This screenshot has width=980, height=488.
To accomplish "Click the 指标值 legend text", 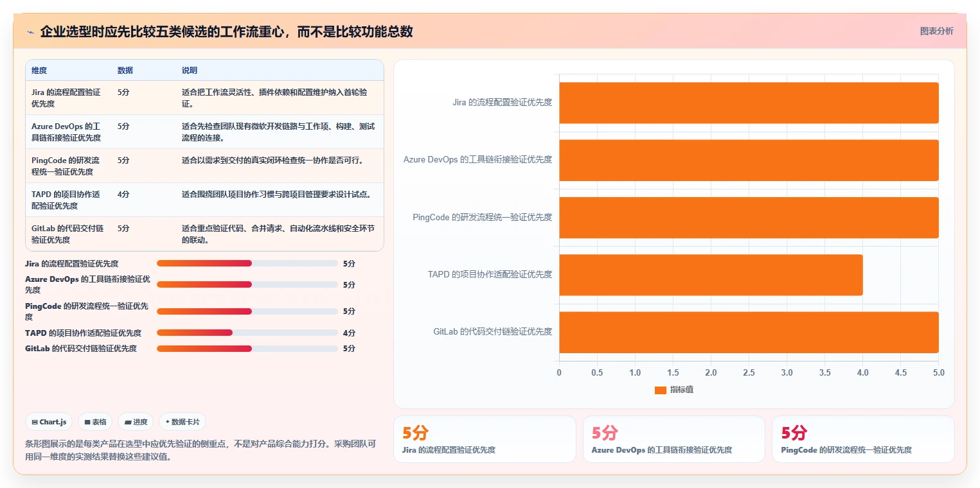I will coord(682,390).
